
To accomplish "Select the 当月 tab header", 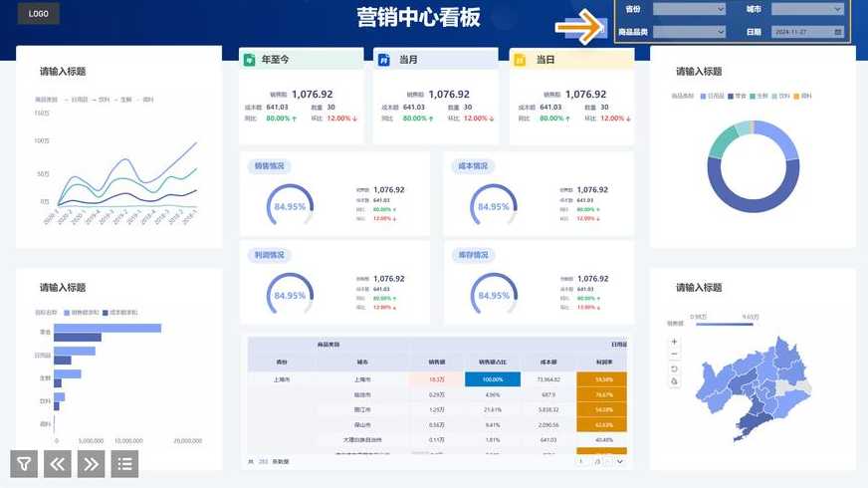I will pos(436,60).
